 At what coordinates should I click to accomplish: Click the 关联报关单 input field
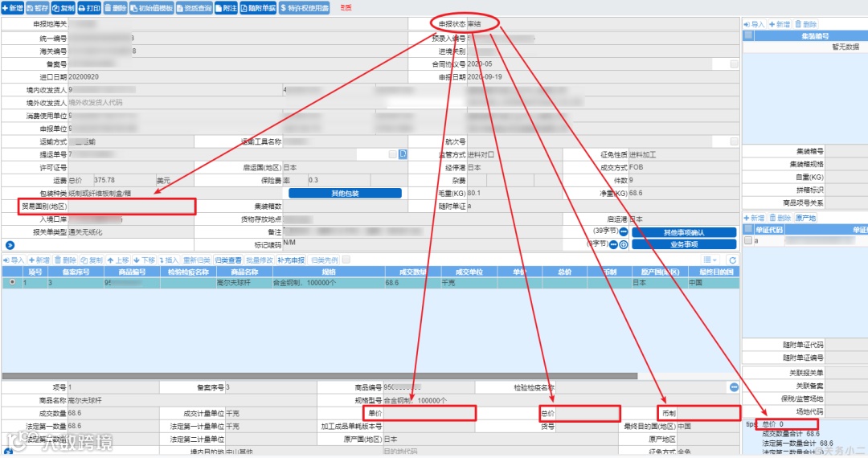[x=846, y=372]
